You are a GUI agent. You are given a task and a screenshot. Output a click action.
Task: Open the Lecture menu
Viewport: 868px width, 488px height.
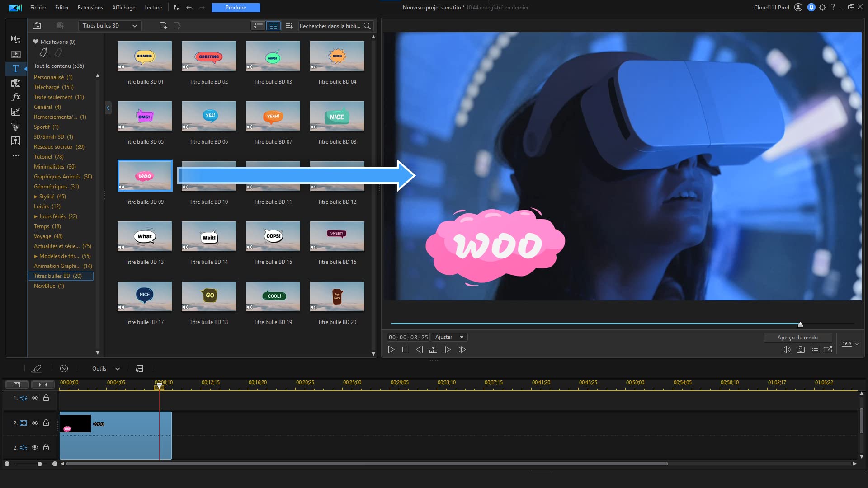[153, 8]
